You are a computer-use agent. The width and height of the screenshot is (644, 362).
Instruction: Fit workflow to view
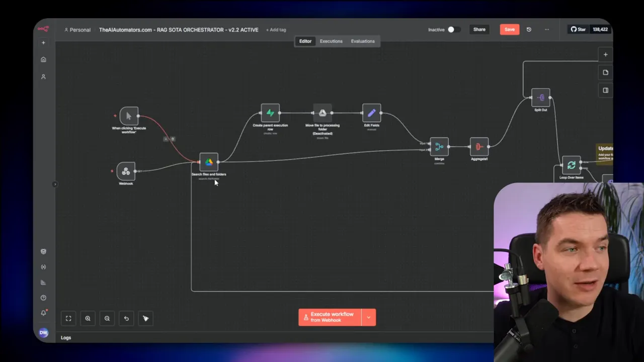[68, 318]
